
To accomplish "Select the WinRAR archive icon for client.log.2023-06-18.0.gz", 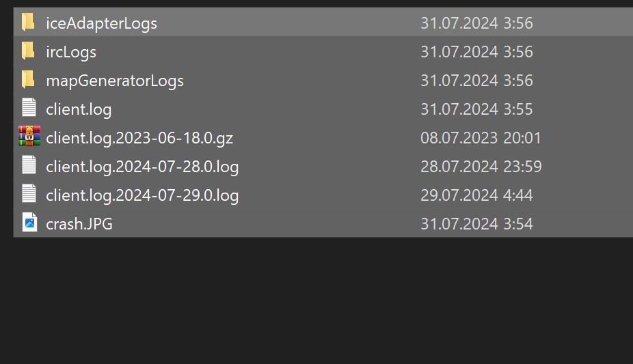I will tap(29, 136).
